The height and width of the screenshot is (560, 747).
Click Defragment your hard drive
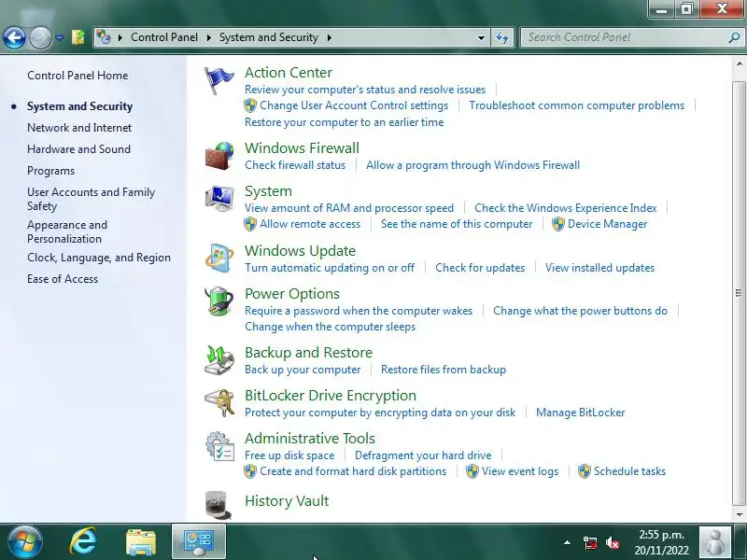423,455
